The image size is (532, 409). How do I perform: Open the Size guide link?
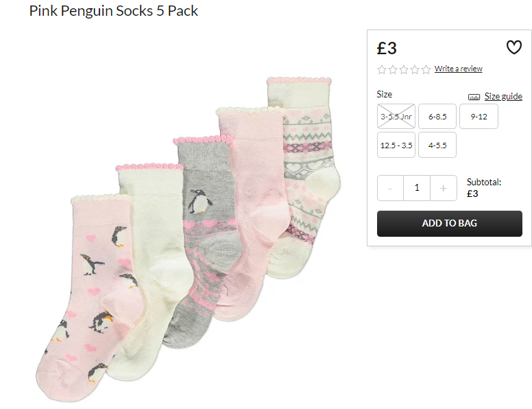(x=503, y=97)
